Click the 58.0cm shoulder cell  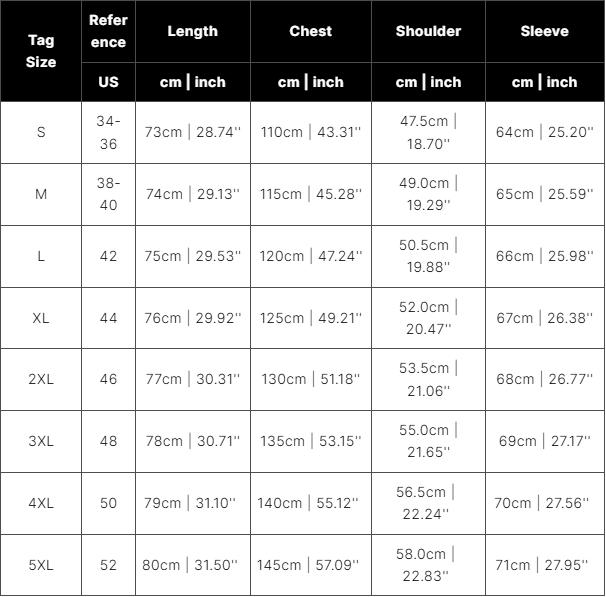[428, 565]
